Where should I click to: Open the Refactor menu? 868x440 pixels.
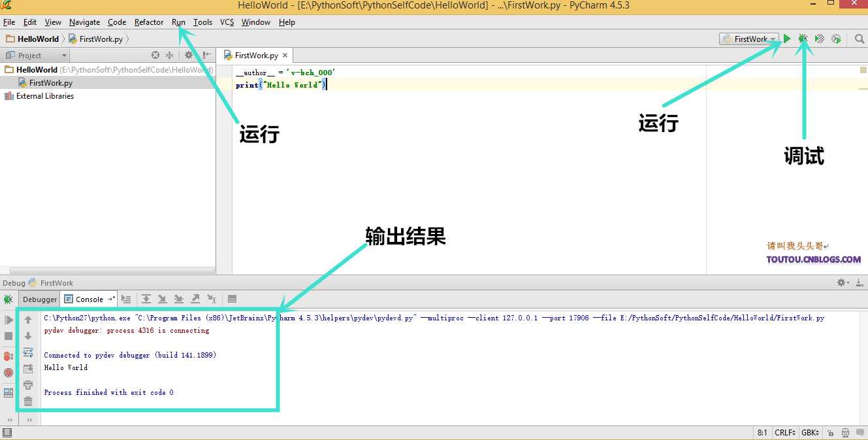[149, 22]
